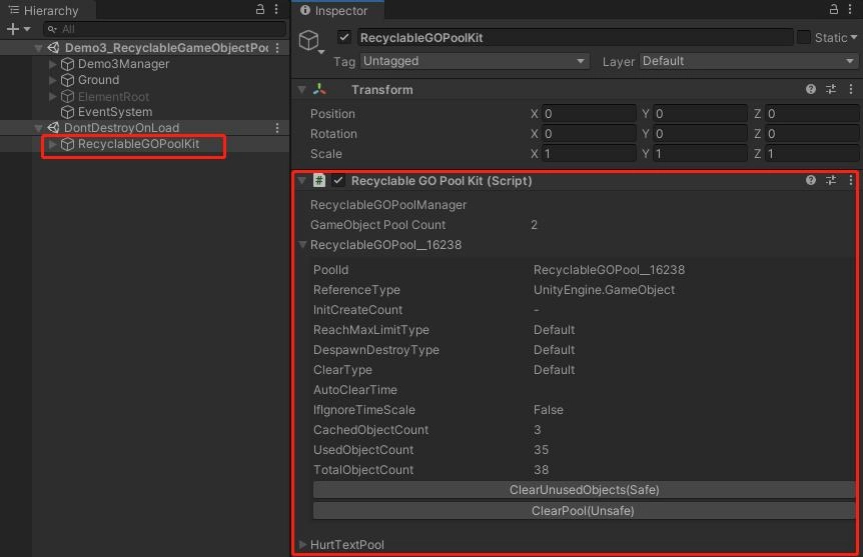The height and width of the screenshot is (557, 863).
Task: Switch to the Inspector tab
Action: tap(335, 10)
